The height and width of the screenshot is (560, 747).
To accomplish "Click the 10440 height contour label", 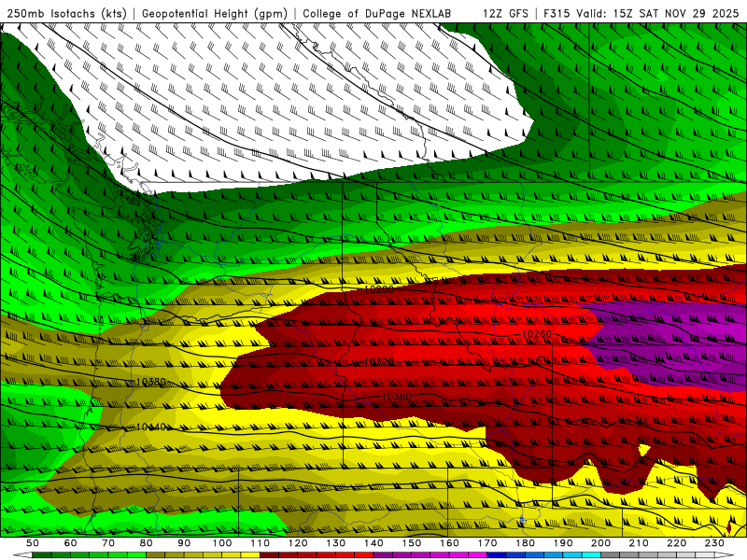I will [150, 427].
